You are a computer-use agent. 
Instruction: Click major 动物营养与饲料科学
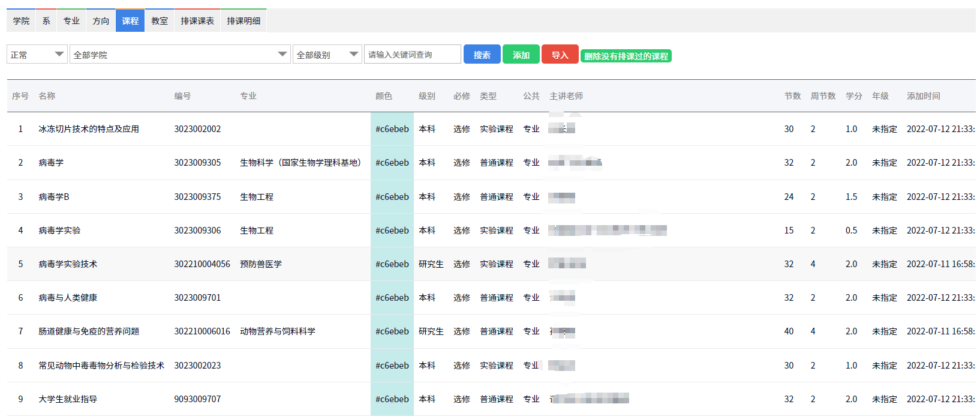(278, 331)
